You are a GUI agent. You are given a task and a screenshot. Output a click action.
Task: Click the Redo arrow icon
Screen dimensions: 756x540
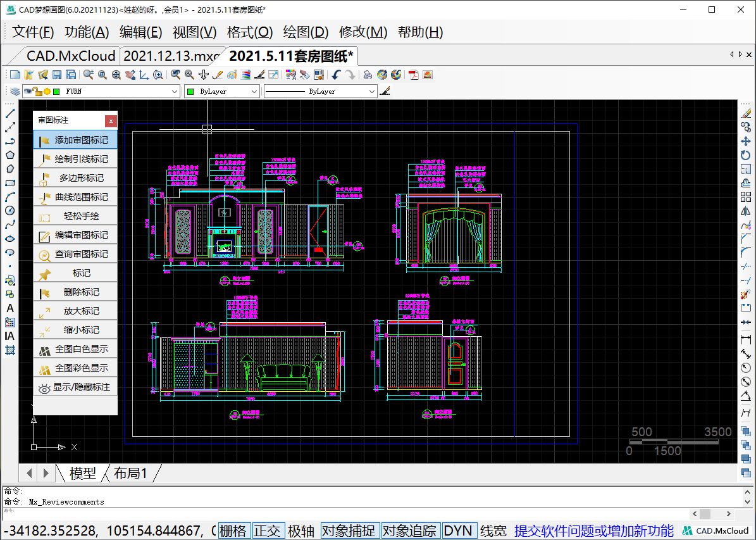pos(350,75)
